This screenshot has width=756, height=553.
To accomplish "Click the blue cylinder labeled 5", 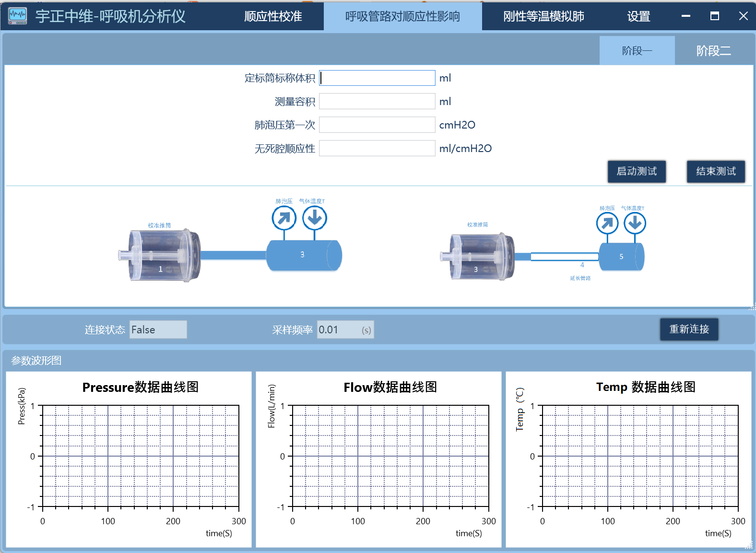I will pos(621,257).
